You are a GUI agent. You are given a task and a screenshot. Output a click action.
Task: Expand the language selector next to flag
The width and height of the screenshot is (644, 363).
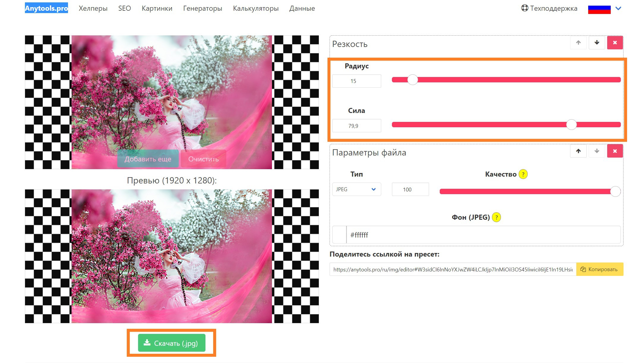click(618, 8)
